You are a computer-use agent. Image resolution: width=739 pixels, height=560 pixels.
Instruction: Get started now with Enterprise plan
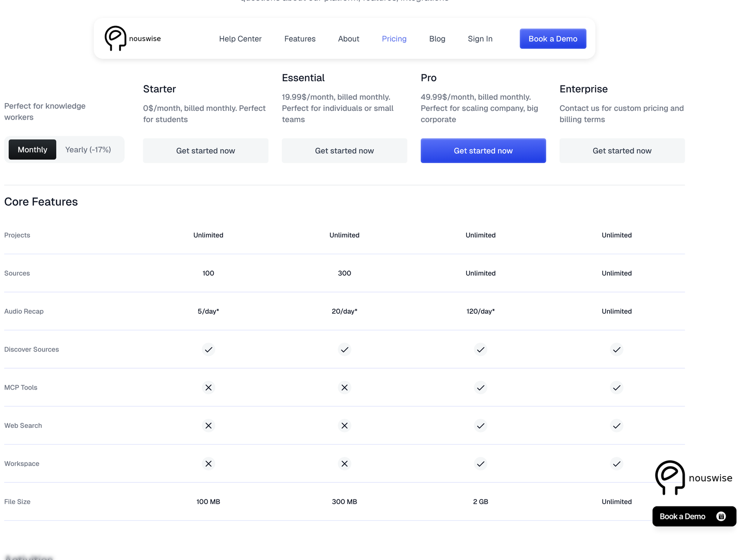click(x=622, y=151)
